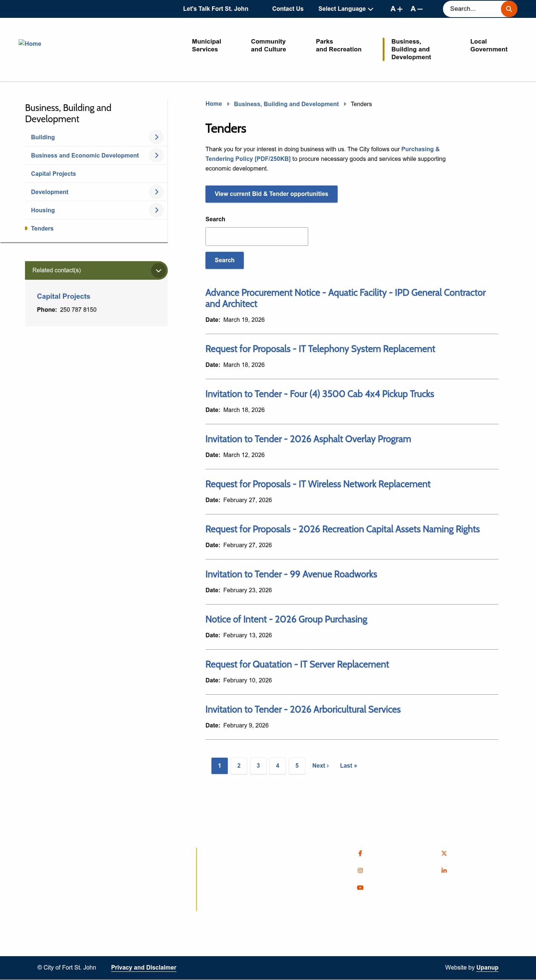Open the Privacy and Disclaimer link
The image size is (536, 980).
[143, 967]
